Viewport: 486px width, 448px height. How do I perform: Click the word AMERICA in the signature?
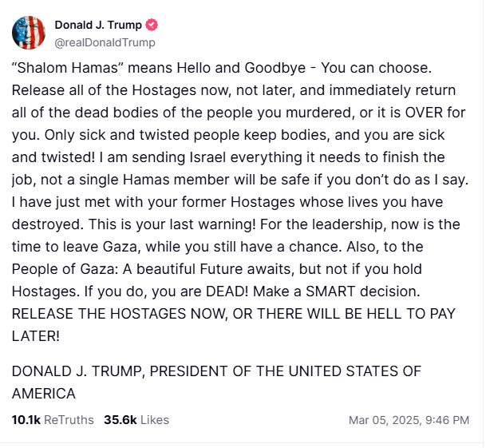(x=44, y=394)
